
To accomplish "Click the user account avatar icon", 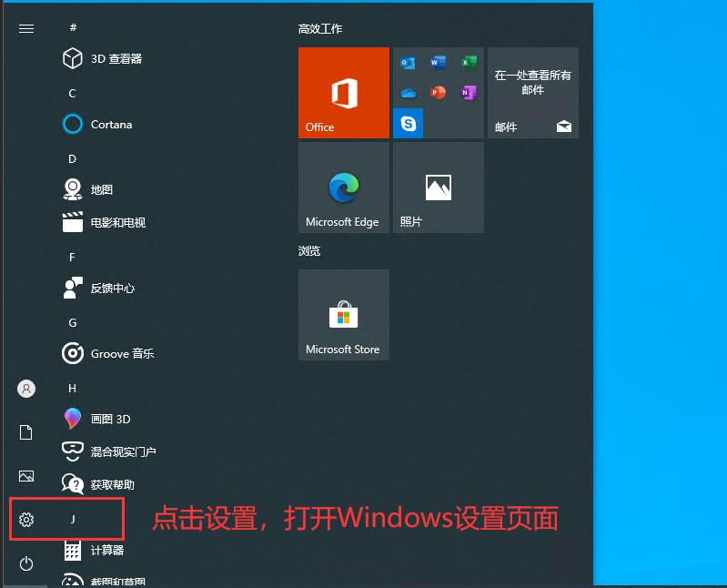I will 26,389.
